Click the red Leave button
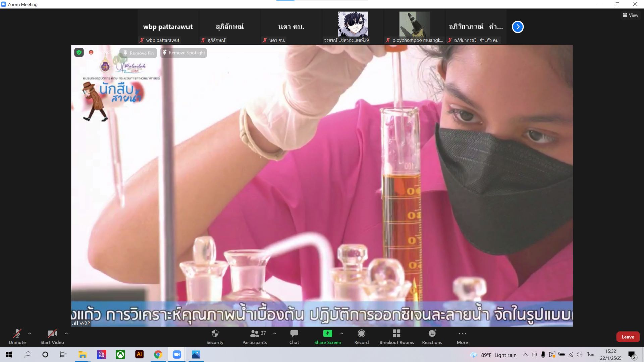 (x=628, y=337)
